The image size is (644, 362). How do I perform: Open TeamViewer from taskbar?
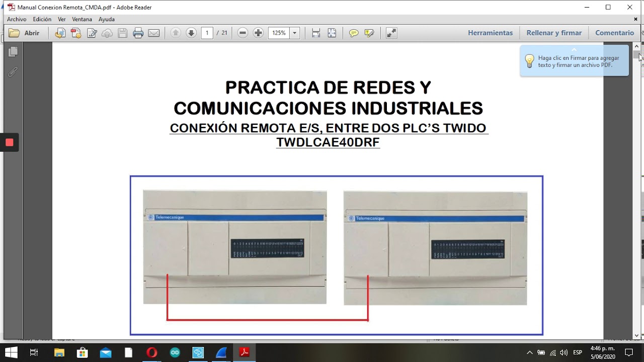[x=198, y=352]
